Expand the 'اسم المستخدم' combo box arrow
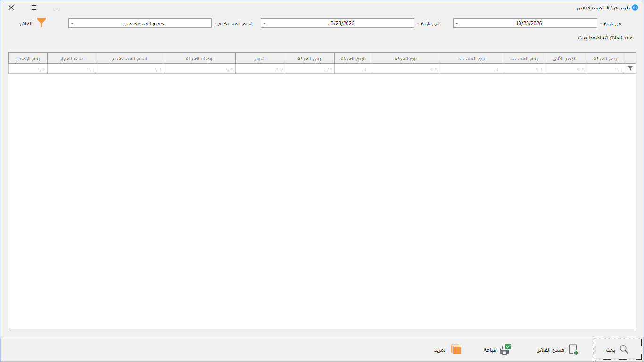 [x=72, y=23]
